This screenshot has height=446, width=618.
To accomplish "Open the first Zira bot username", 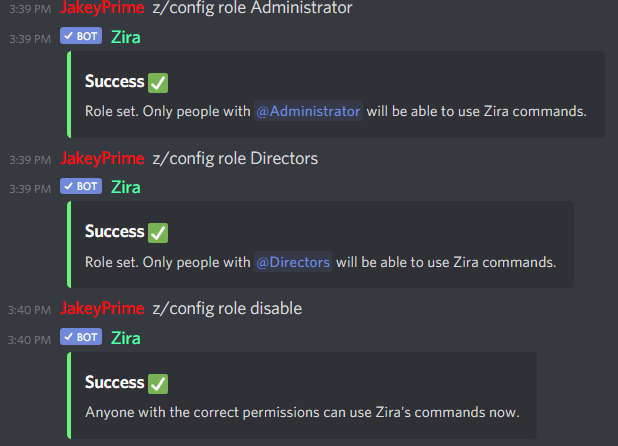I will [x=126, y=37].
